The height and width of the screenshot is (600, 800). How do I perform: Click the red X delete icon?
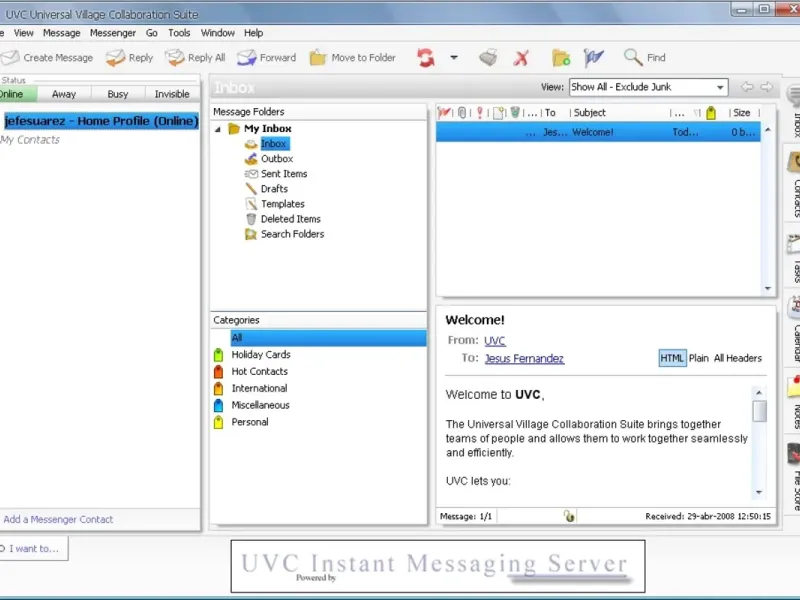click(x=521, y=58)
